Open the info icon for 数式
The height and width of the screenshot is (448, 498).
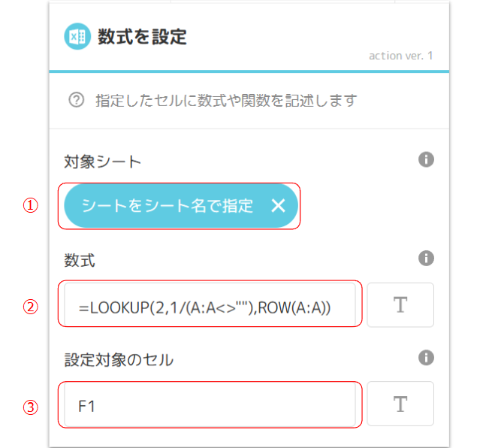426,259
